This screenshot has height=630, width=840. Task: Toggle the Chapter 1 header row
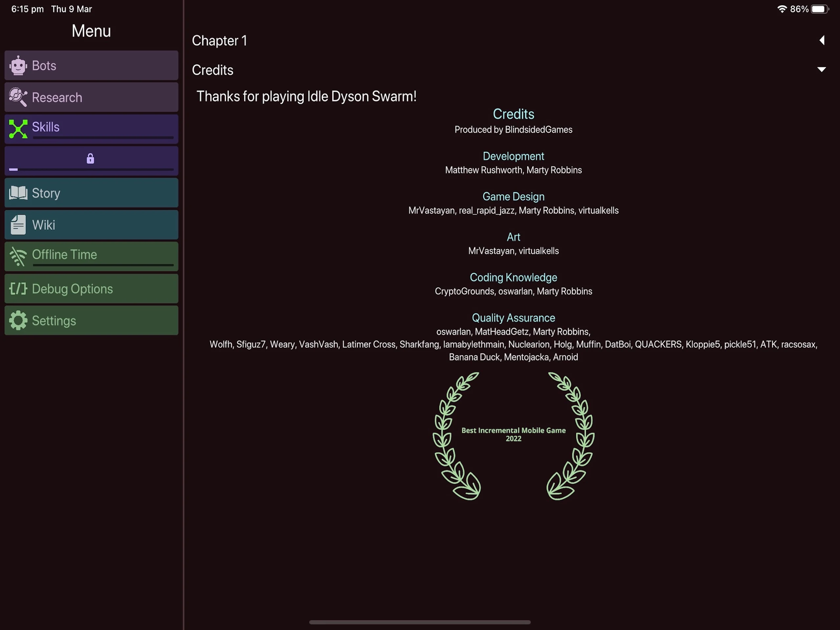(509, 40)
